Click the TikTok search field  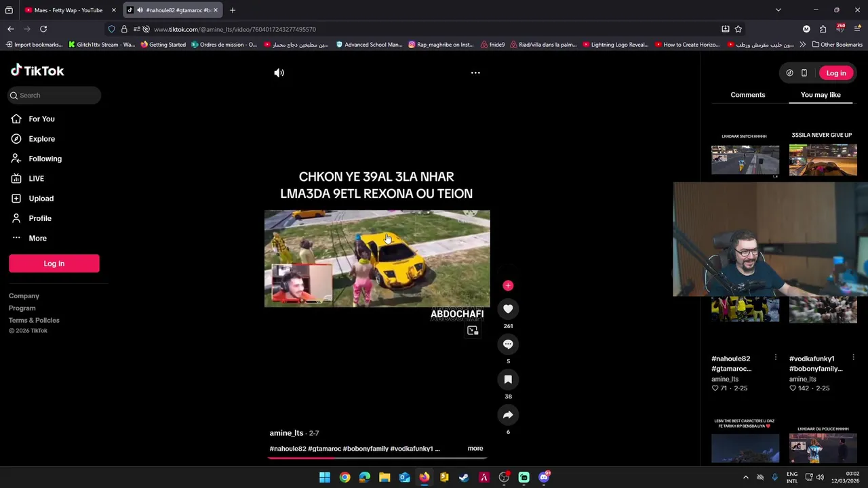click(x=55, y=95)
